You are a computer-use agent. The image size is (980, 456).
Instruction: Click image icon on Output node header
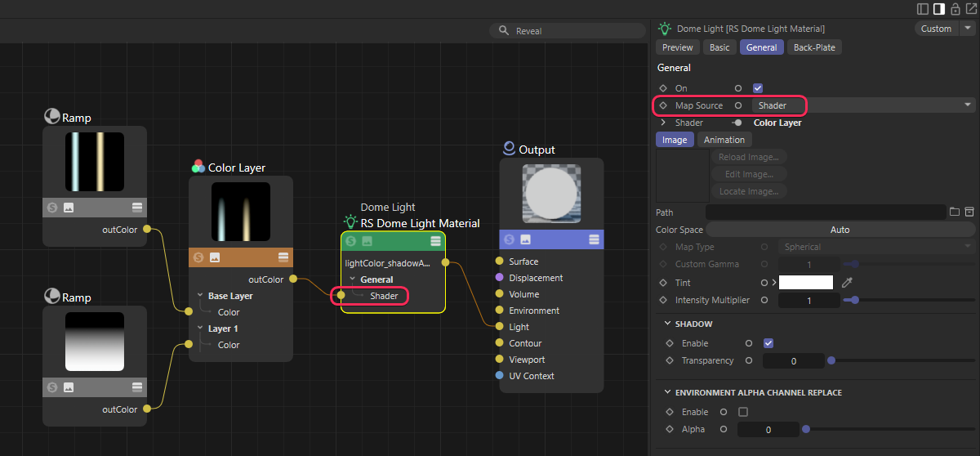526,239
